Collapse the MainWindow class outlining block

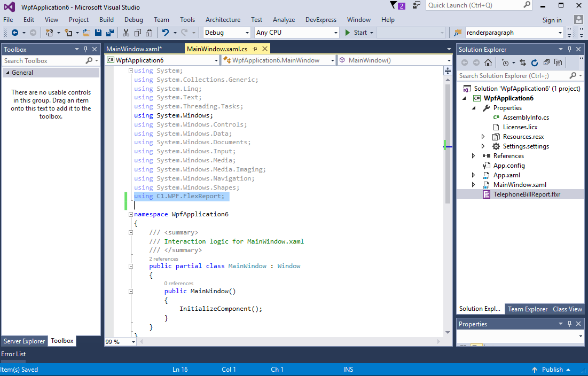(x=130, y=266)
